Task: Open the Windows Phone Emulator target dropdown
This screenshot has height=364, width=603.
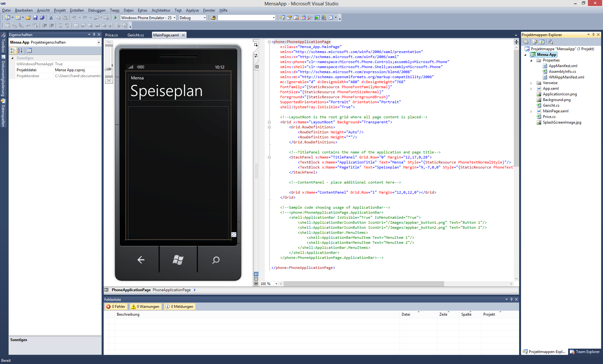Action: 175,18
